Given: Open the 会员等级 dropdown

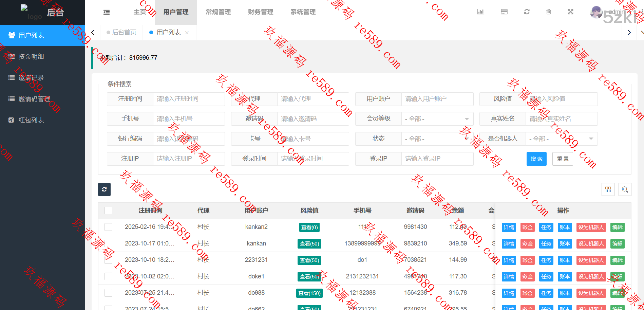Looking at the screenshot, I should click(437, 119).
